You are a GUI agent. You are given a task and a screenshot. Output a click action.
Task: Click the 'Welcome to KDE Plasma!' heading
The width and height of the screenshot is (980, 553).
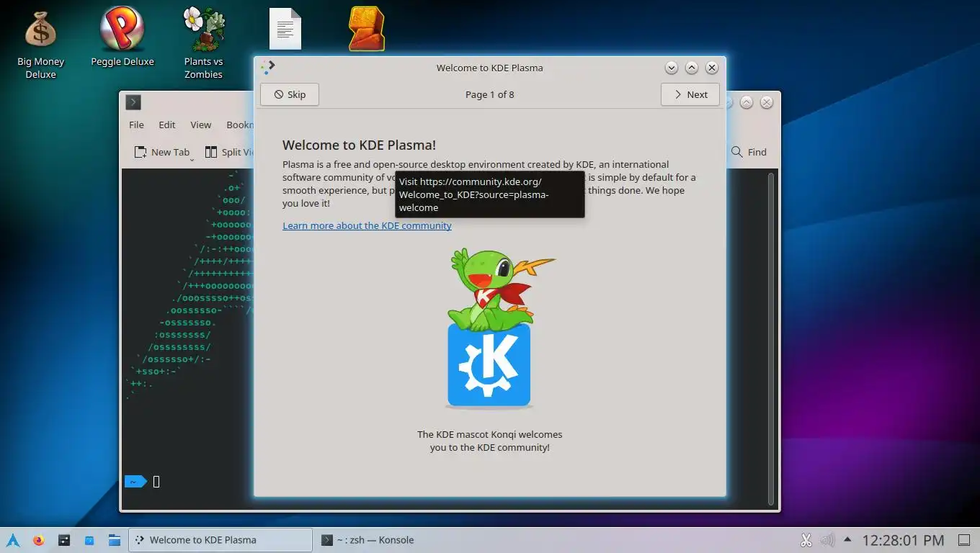(x=359, y=145)
